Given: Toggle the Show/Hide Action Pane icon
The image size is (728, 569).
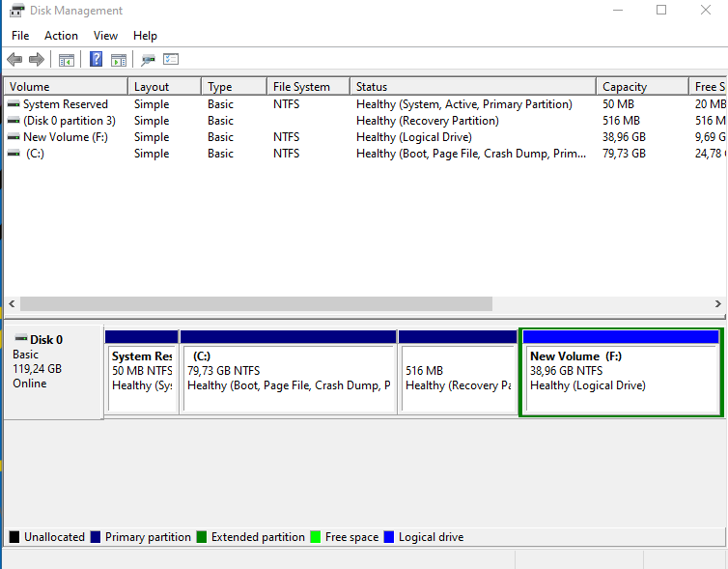Looking at the screenshot, I should pos(119,60).
